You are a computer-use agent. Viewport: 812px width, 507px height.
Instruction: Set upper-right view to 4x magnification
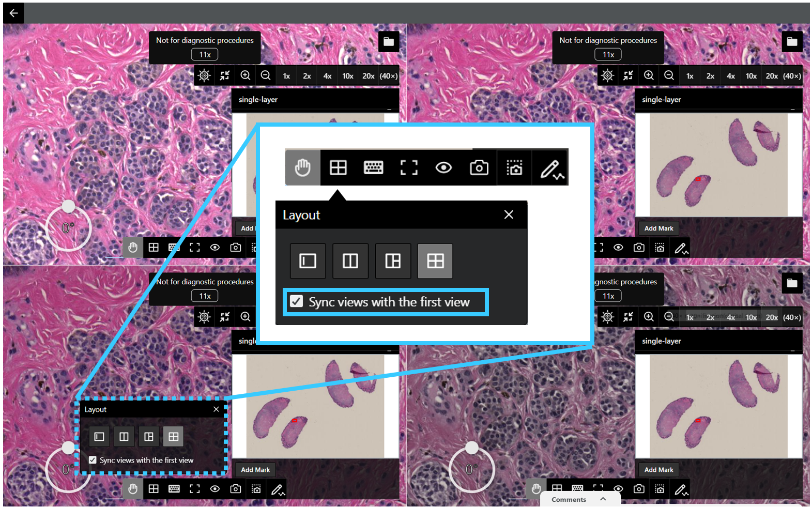click(x=731, y=76)
